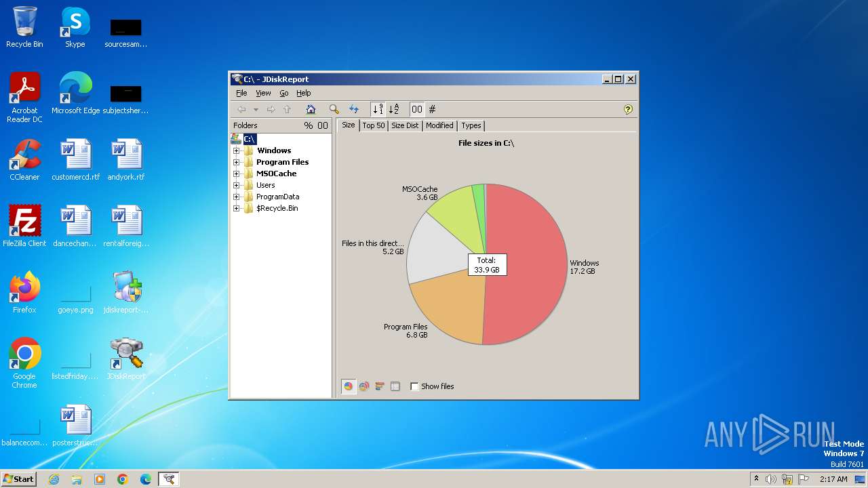
Task: Click the volume icon in system tray
Action: tap(771, 479)
